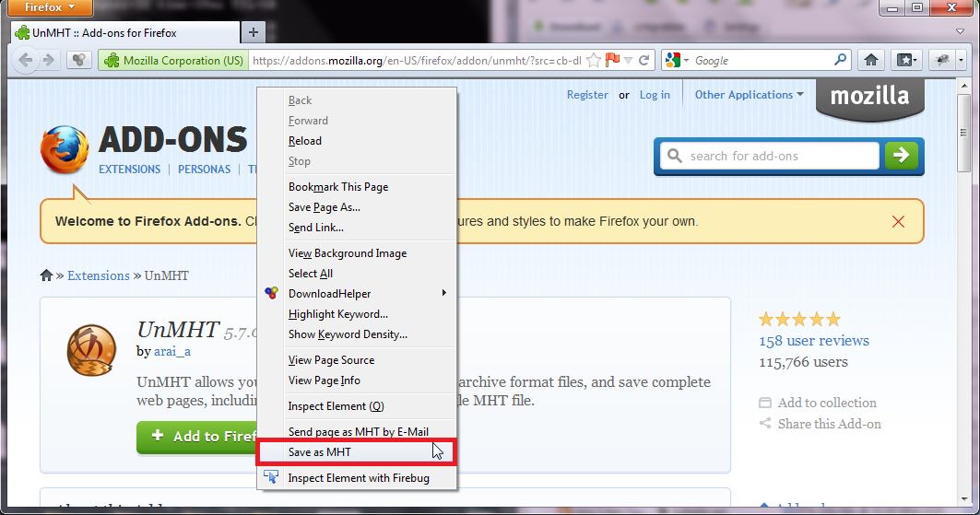Click the mozilla logo tab

[869, 98]
